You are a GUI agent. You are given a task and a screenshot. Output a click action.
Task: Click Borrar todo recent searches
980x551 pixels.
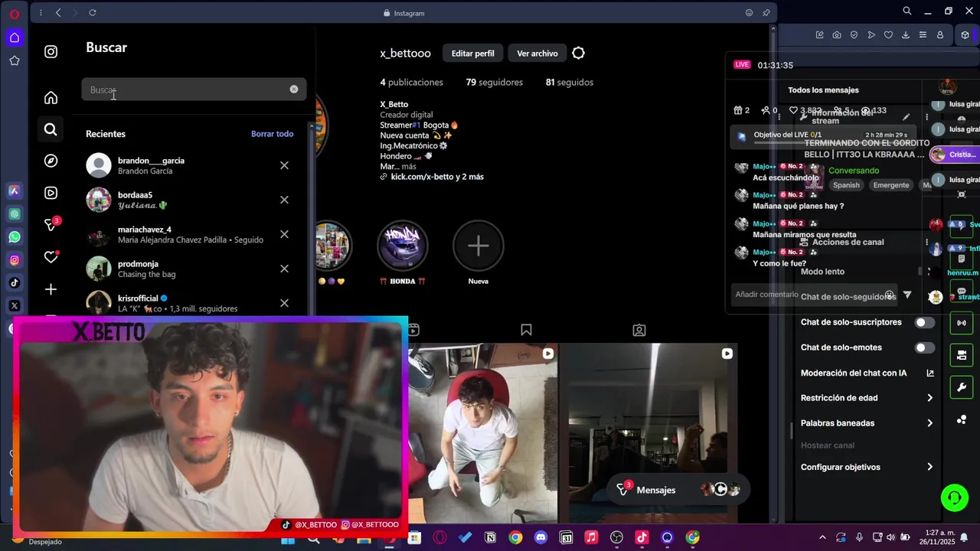click(x=272, y=134)
